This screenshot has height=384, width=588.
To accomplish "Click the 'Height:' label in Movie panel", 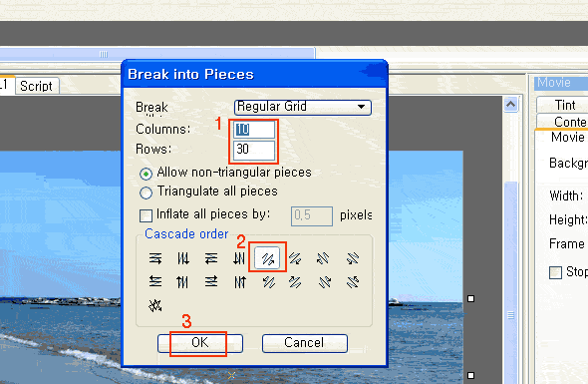I will pos(568,219).
